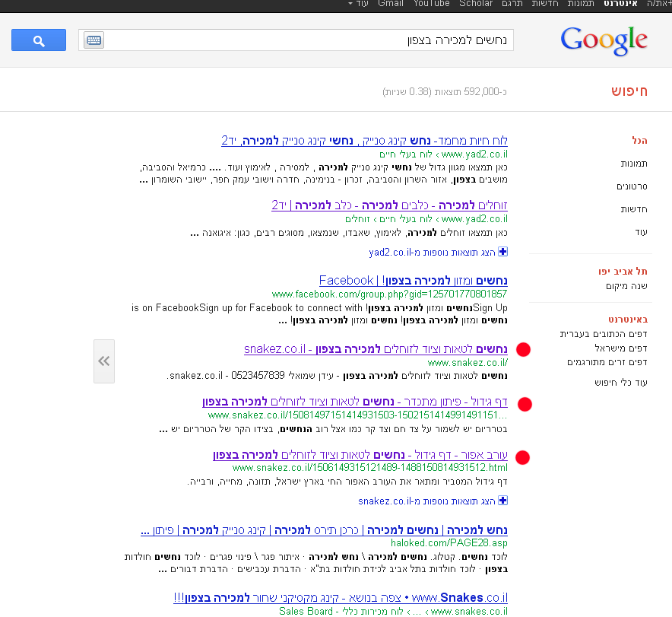Open first yad2 result לוח חיות מחמד
Screen dimensions: 672x617
coord(364,141)
